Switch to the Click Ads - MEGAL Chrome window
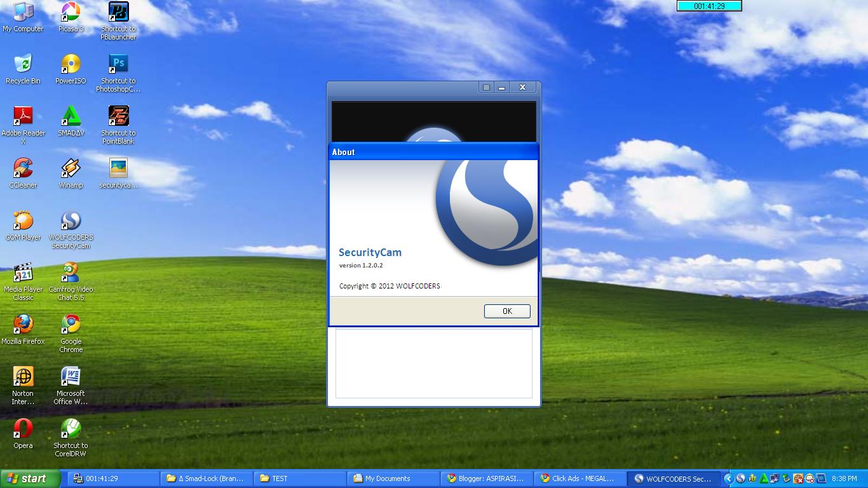Screen dimensions: 868x488 coord(580,478)
